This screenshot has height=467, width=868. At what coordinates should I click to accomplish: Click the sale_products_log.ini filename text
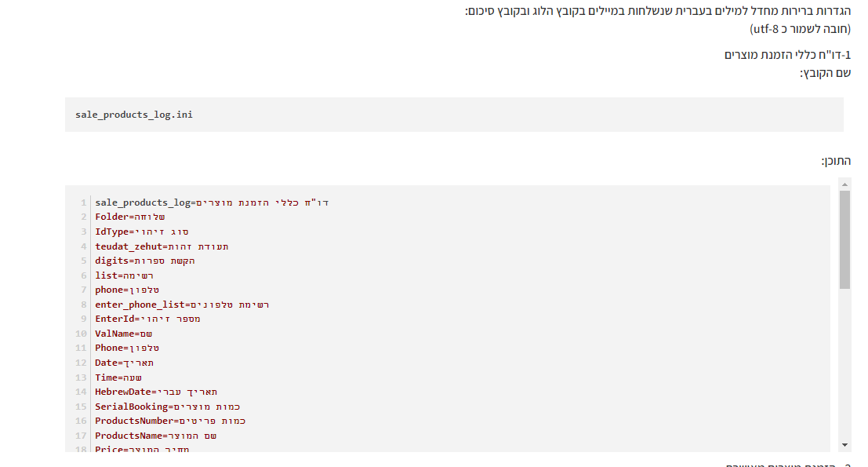click(134, 115)
